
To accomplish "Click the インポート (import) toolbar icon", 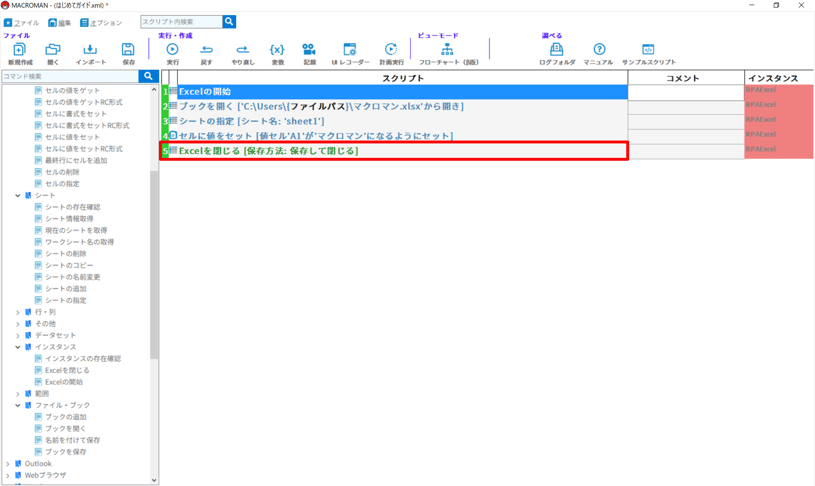I will pyautogui.click(x=90, y=51).
